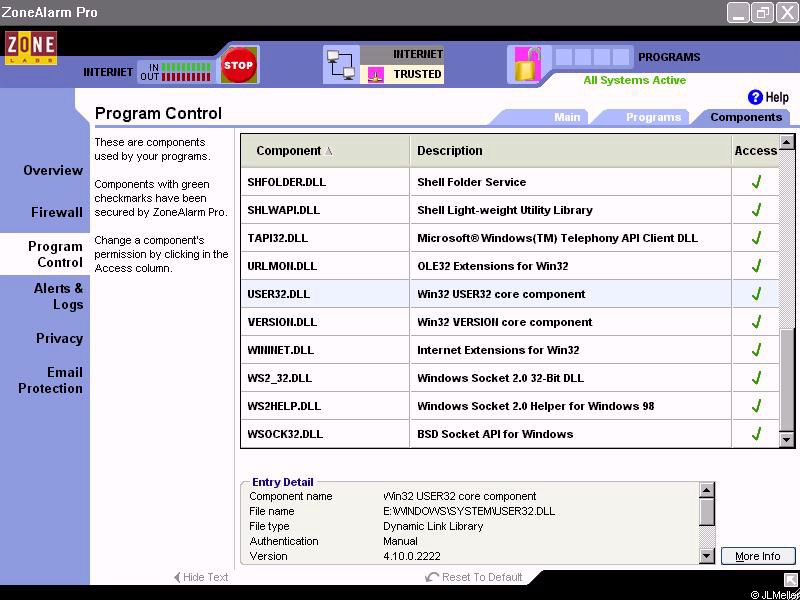Viewport: 800px width, 600px height.
Task: Click Reset To Default
Action: (x=482, y=577)
